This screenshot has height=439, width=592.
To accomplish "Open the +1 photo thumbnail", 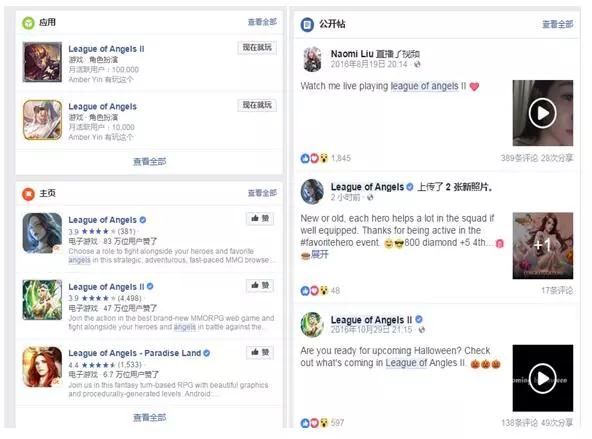I will pyautogui.click(x=543, y=246).
